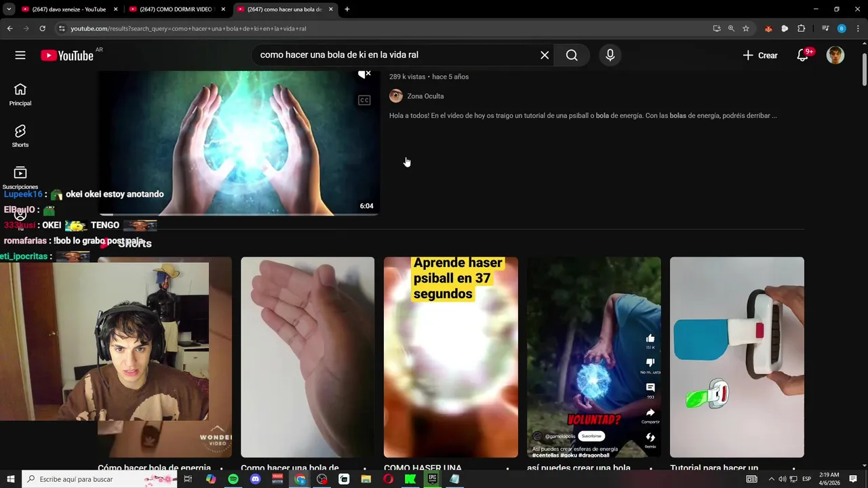The width and height of the screenshot is (868, 488).
Task: Unmute the inline preview video
Action: point(364,74)
